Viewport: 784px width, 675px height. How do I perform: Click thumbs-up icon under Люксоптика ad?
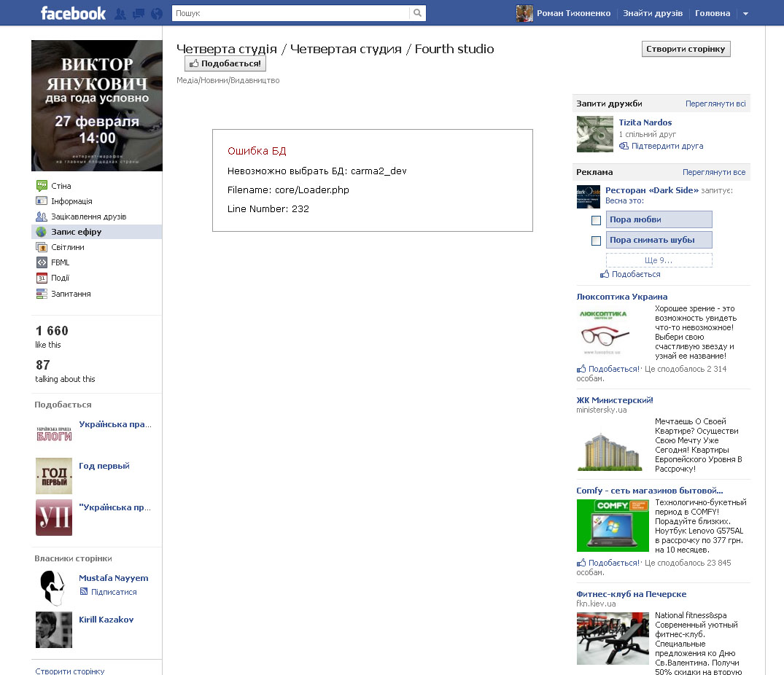tap(581, 369)
